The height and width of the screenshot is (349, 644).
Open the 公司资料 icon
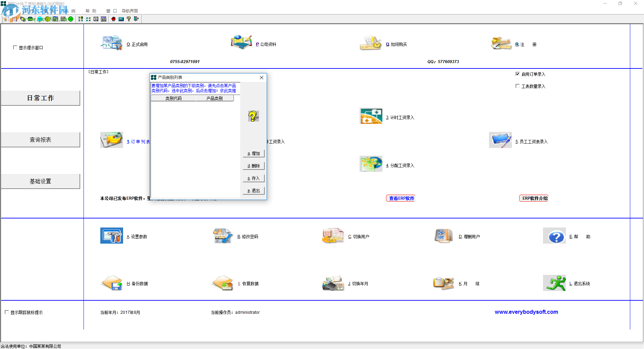pos(241,43)
